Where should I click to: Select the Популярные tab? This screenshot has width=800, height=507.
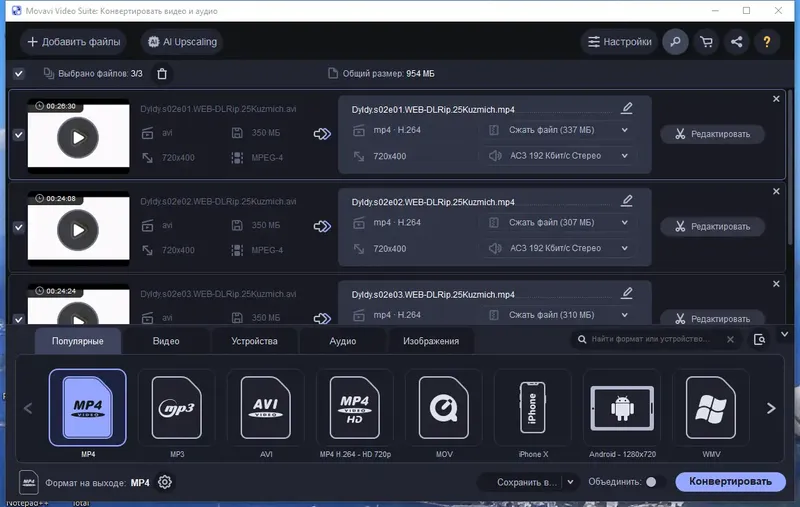tap(78, 341)
